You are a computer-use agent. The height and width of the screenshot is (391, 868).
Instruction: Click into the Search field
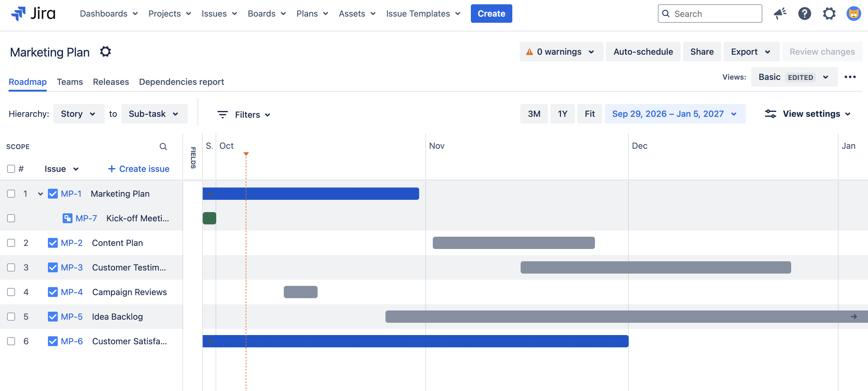pyautogui.click(x=710, y=14)
